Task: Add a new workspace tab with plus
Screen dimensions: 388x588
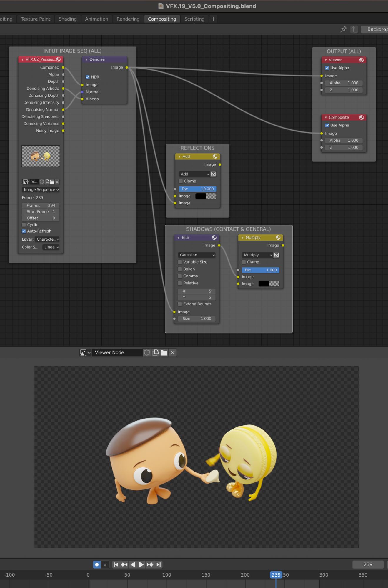Action: tap(213, 19)
